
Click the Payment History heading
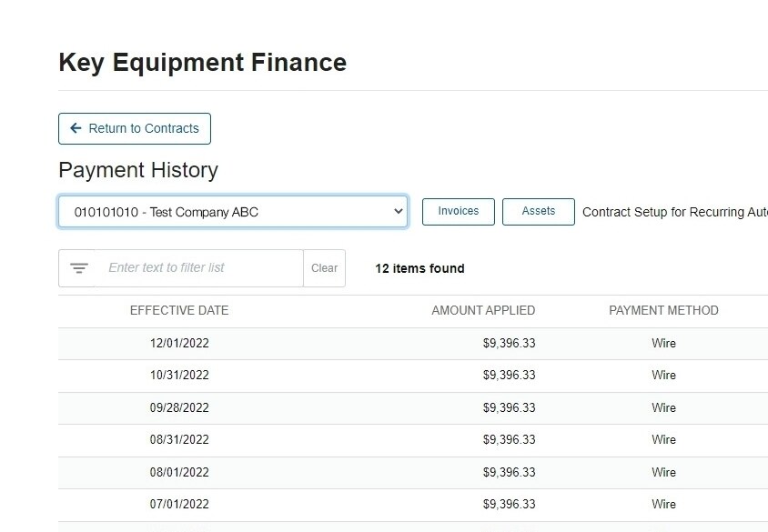(138, 170)
